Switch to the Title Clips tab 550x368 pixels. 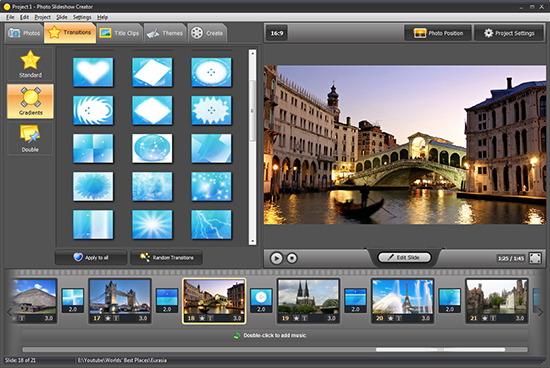point(120,33)
